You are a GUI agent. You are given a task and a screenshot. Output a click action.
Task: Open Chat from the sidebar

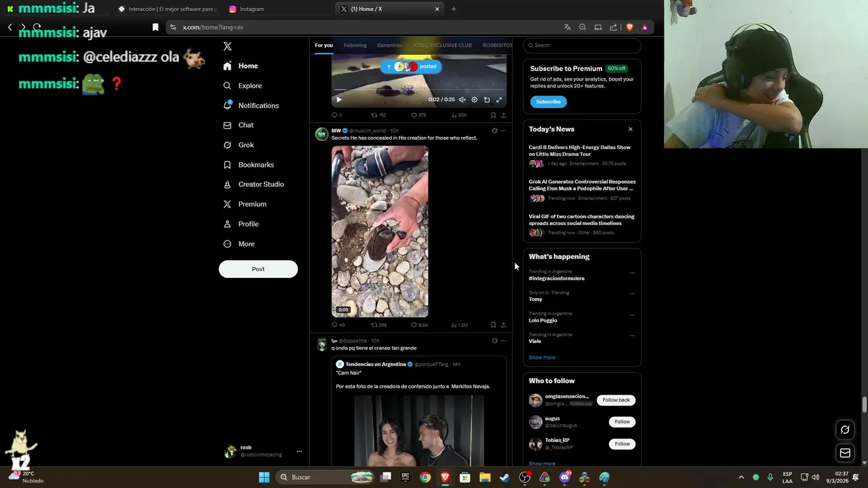(239, 125)
